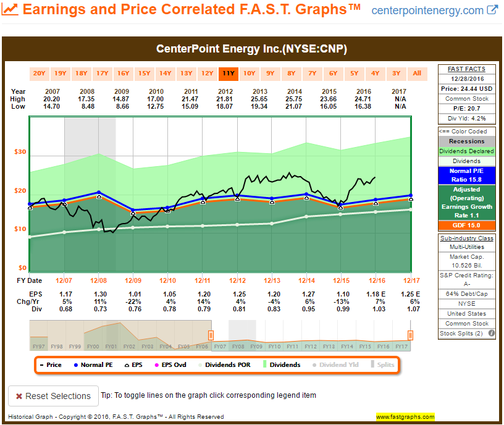The image size is (504, 425).
Task: Select the 20Y time range tab
Action: pyautogui.click(x=39, y=74)
